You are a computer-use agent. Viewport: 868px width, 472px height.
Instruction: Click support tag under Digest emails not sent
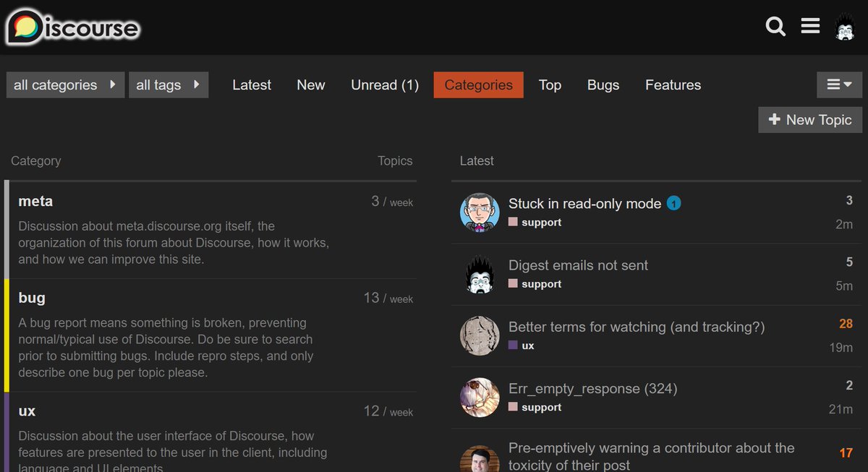[535, 284]
